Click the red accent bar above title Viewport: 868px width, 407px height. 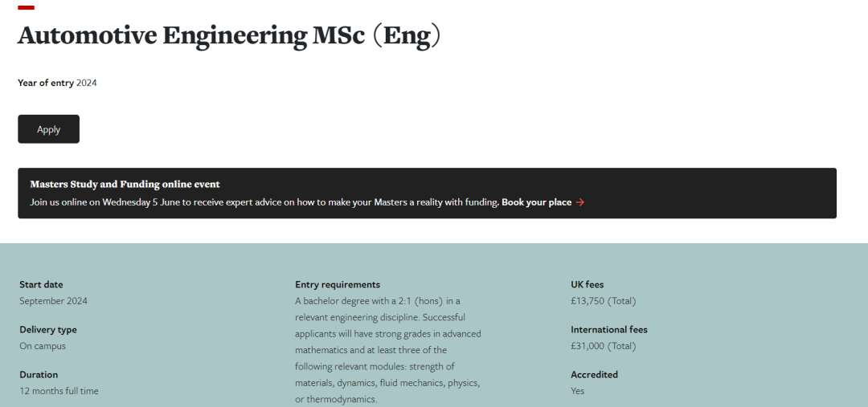point(26,8)
